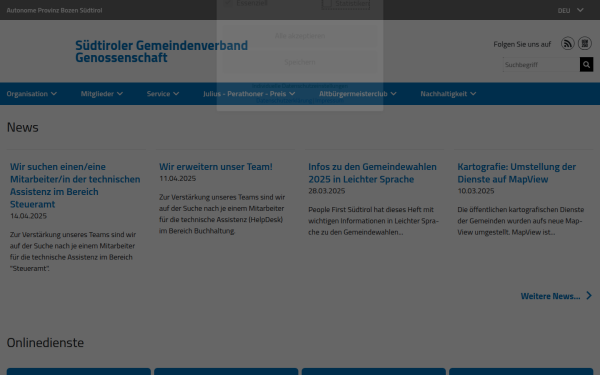Click the News section heading

23,127
